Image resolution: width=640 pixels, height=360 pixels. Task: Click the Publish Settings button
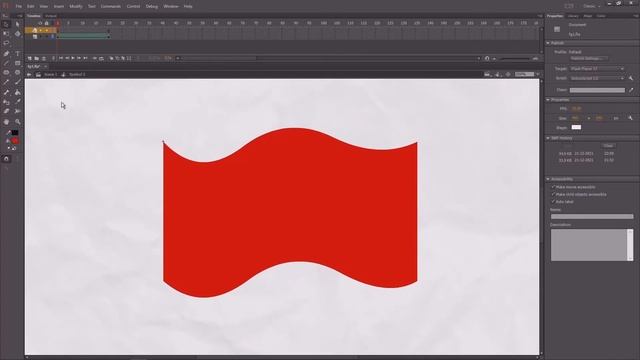pos(588,59)
